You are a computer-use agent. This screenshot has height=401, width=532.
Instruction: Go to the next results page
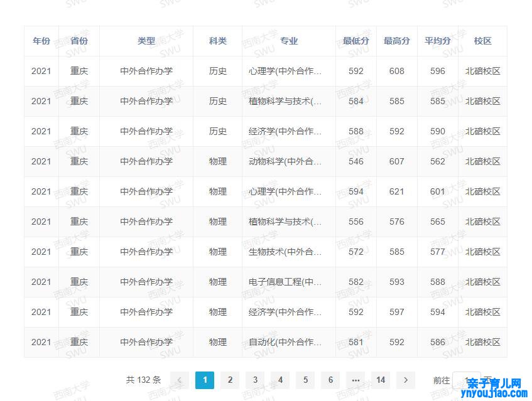click(406, 380)
